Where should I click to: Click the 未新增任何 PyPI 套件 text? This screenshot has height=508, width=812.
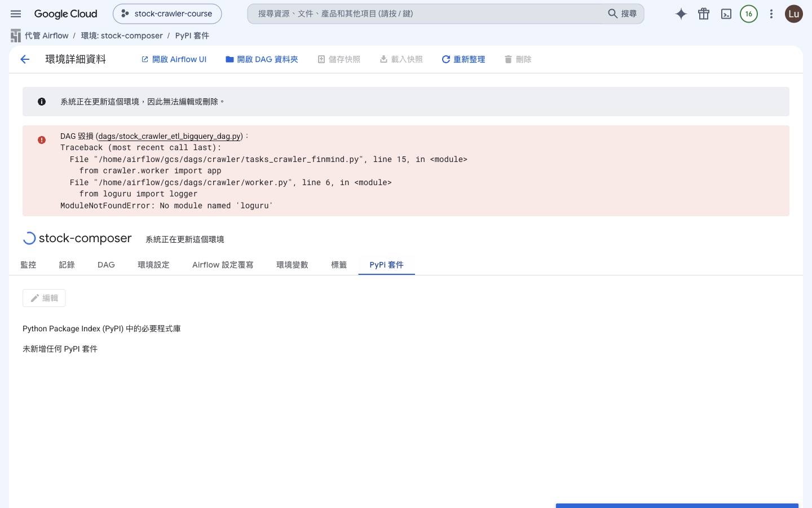tap(60, 349)
